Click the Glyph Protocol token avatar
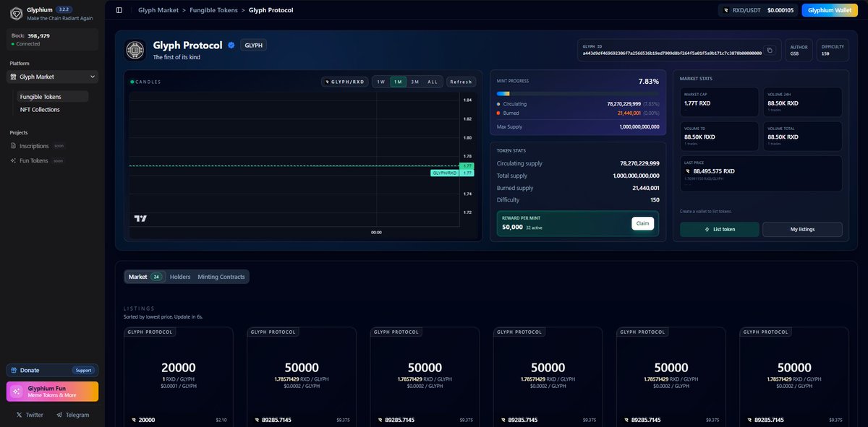 click(x=135, y=50)
